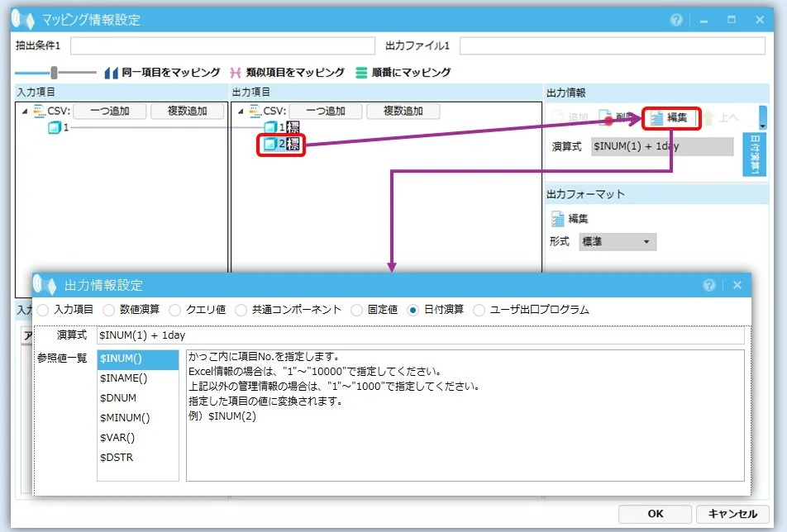This screenshot has width=787, height=532.
Task: Select the ユーザ出口プログラム radio button
Action: [x=479, y=310]
